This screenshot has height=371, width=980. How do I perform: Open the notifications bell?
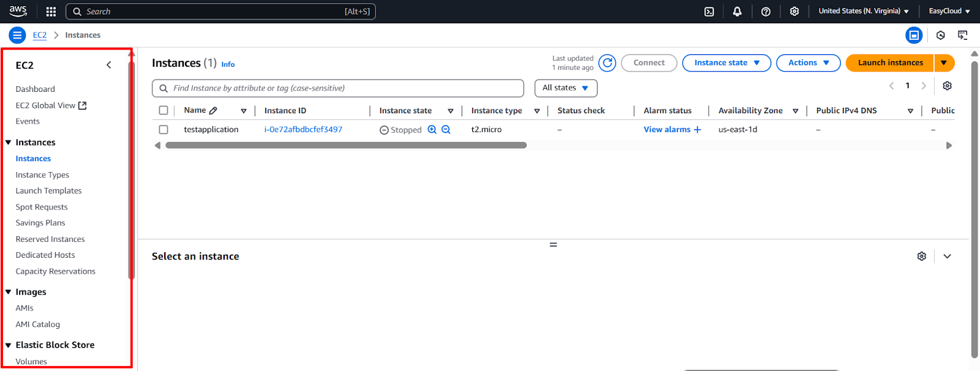click(737, 12)
